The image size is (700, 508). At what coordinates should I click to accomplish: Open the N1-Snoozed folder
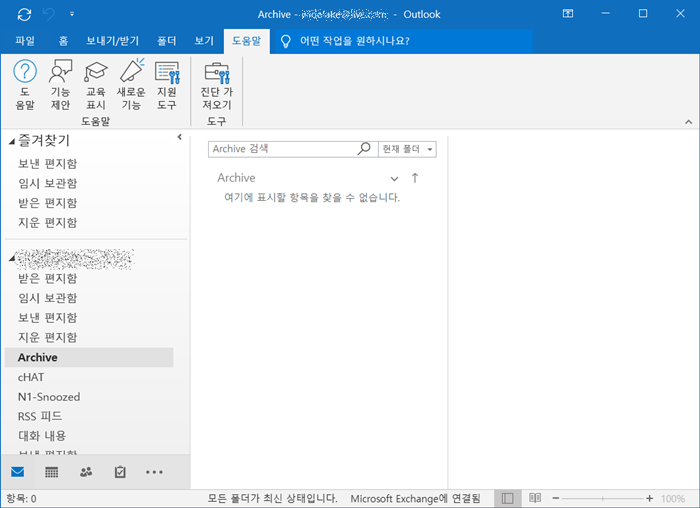(49, 397)
